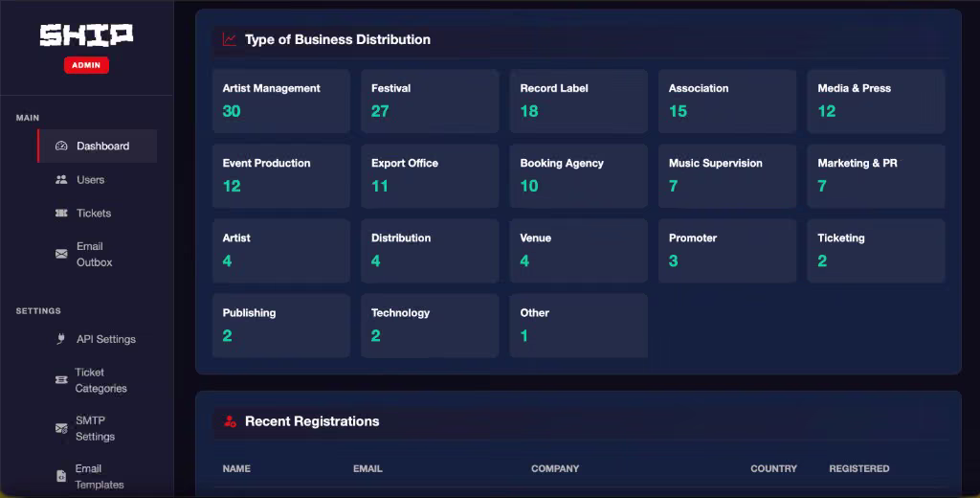Image resolution: width=980 pixels, height=498 pixels.
Task: Click the Users people icon
Action: [61, 179]
